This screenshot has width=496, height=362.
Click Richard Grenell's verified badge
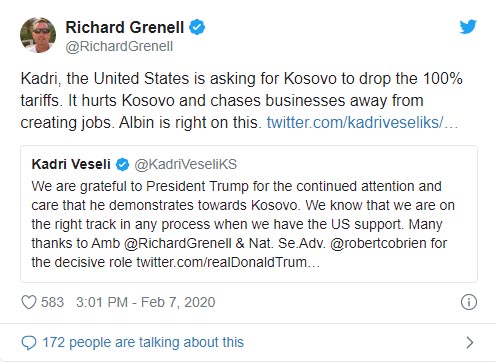[197, 27]
